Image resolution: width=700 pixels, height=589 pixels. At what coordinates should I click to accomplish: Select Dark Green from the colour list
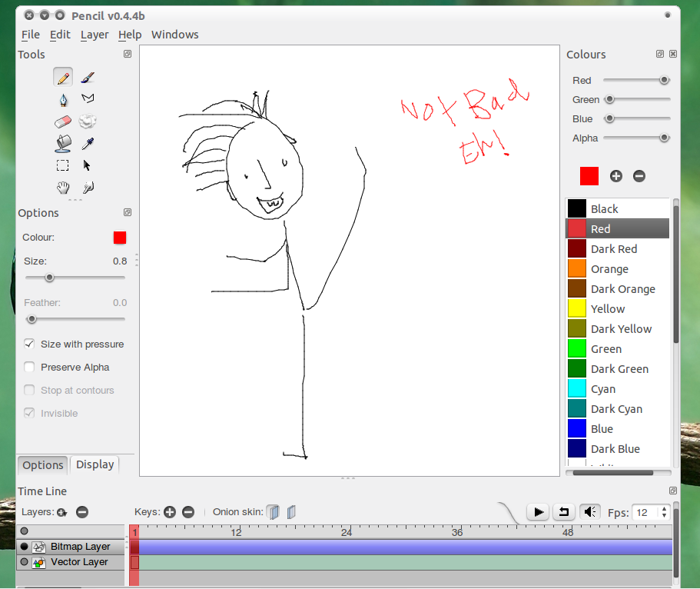pos(615,368)
